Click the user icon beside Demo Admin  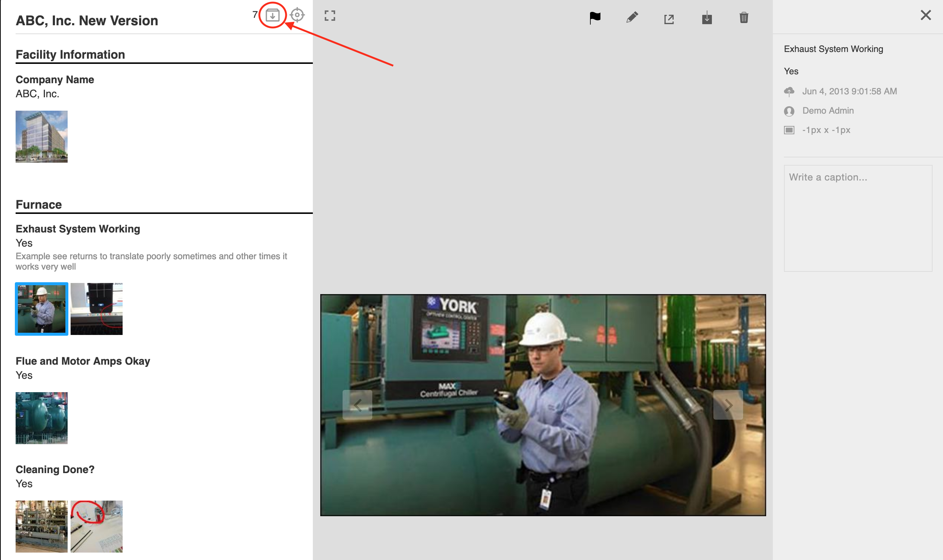(789, 111)
